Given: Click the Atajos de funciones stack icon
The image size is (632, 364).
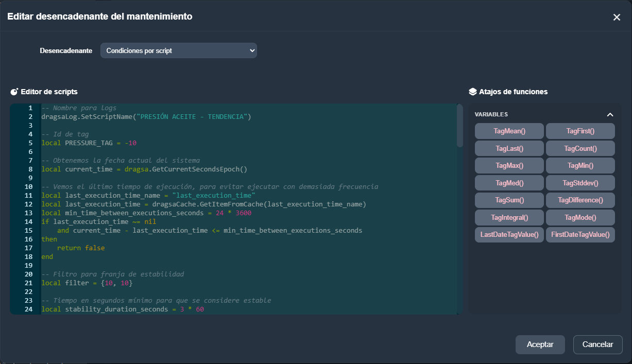Looking at the screenshot, I should [473, 92].
